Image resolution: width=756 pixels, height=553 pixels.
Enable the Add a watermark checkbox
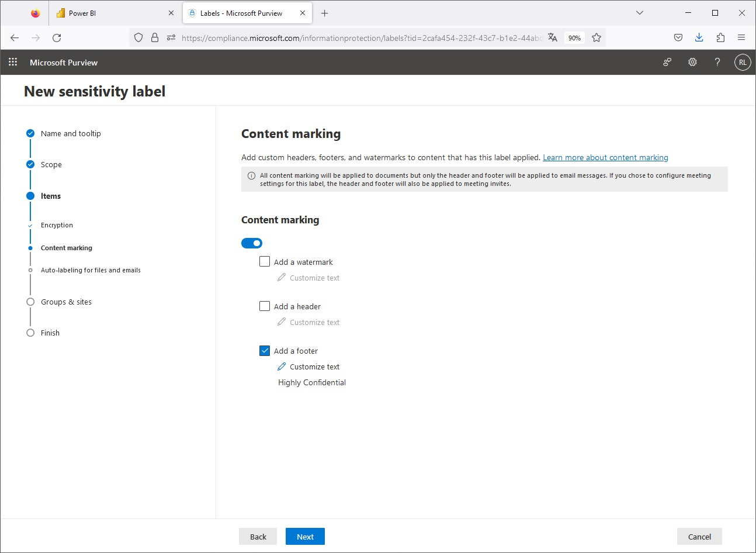(264, 261)
